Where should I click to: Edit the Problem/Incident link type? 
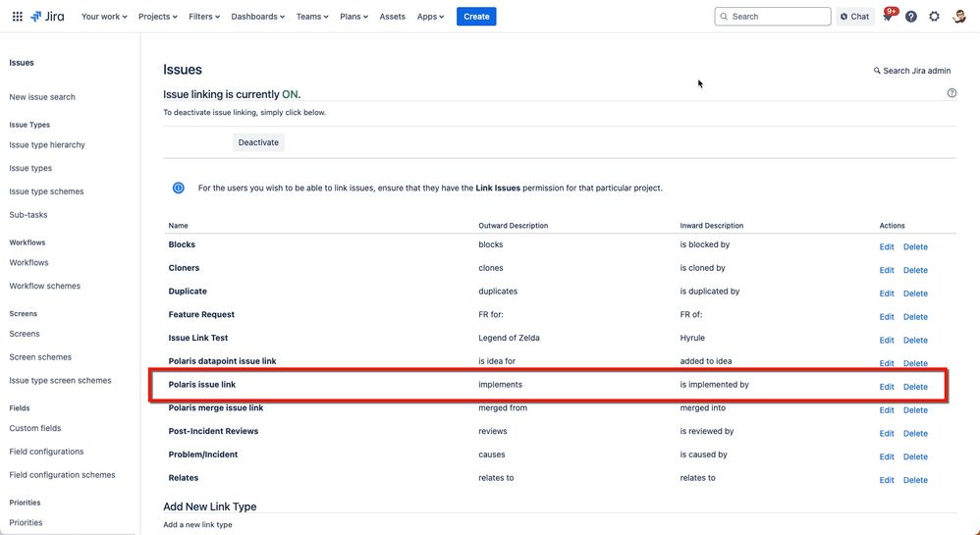click(887, 456)
